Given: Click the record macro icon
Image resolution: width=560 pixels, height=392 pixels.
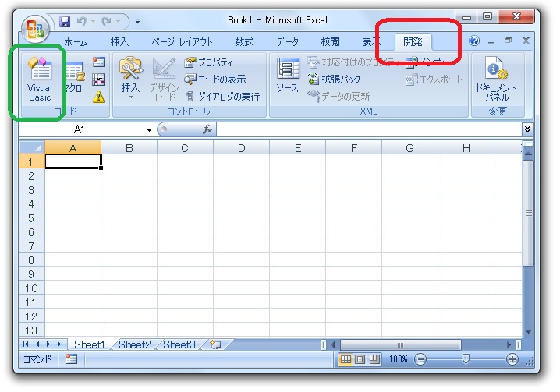Looking at the screenshot, I should tap(98, 62).
